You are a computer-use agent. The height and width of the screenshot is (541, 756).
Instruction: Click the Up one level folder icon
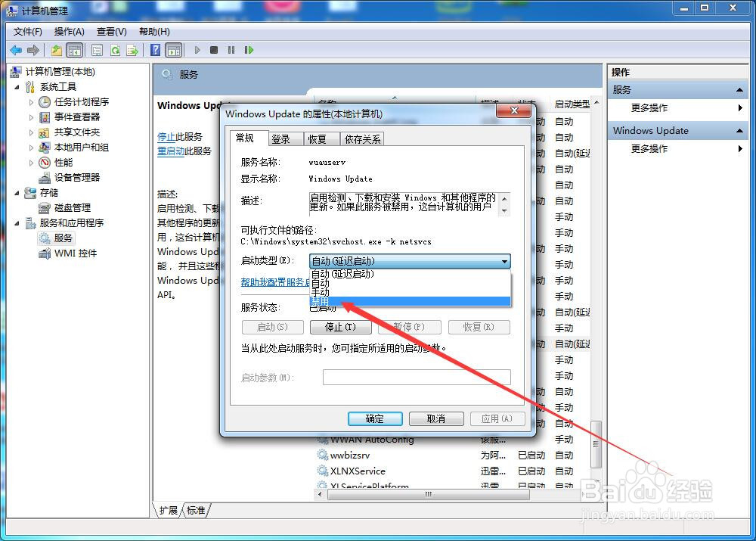pos(57,50)
